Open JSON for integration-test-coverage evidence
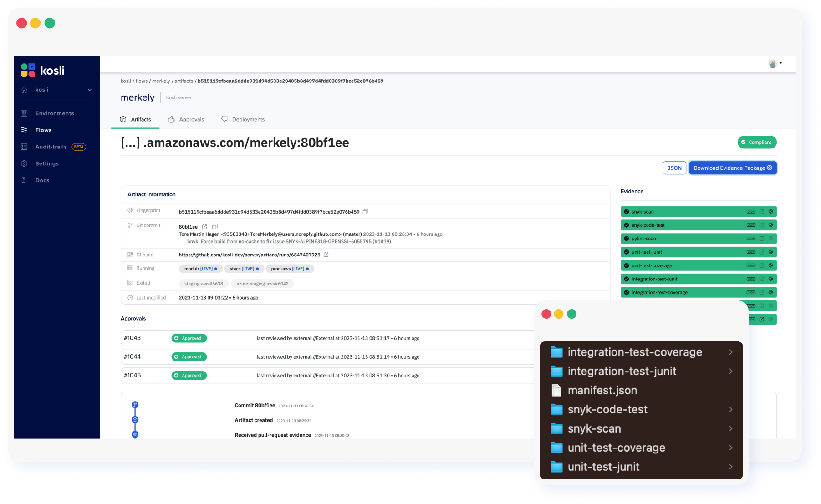 [x=751, y=292]
